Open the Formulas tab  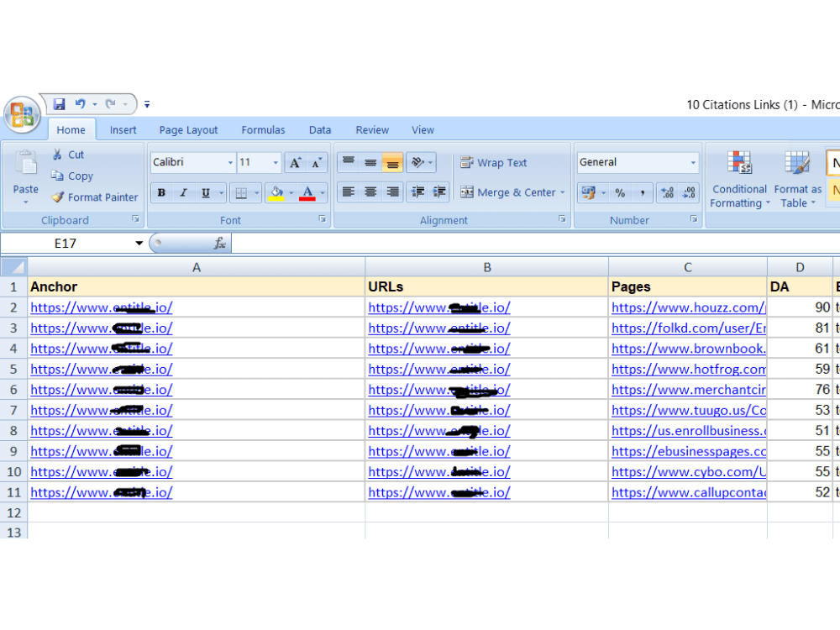click(x=263, y=130)
